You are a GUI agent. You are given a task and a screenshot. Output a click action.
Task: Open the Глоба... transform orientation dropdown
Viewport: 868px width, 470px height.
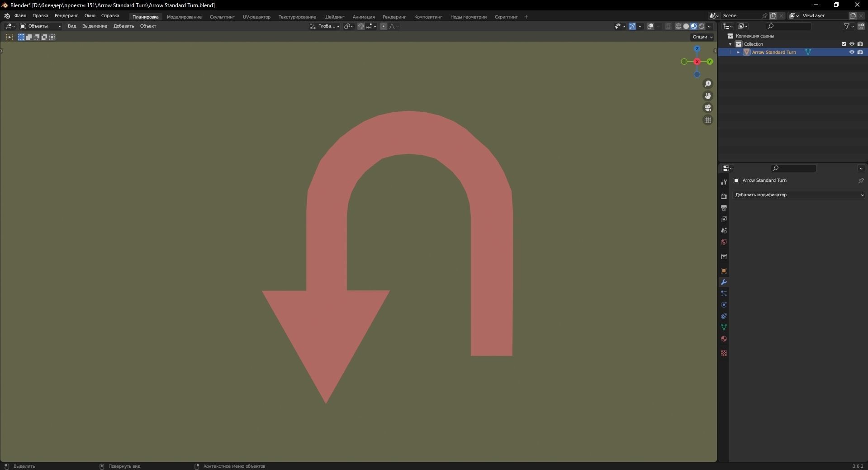(325, 26)
